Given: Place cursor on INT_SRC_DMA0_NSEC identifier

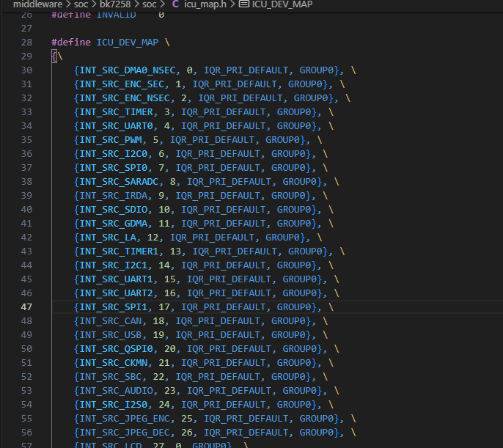Looking at the screenshot, I should (127, 70).
